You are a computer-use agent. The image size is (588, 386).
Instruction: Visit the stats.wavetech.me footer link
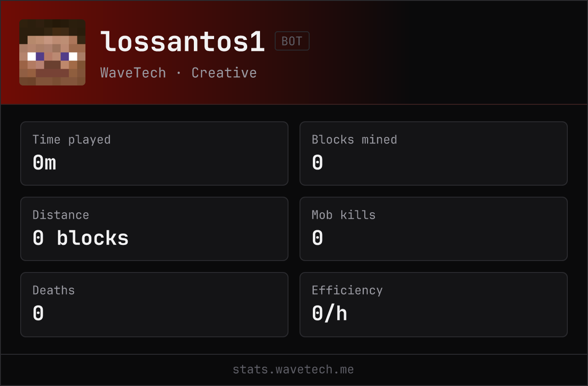click(294, 369)
